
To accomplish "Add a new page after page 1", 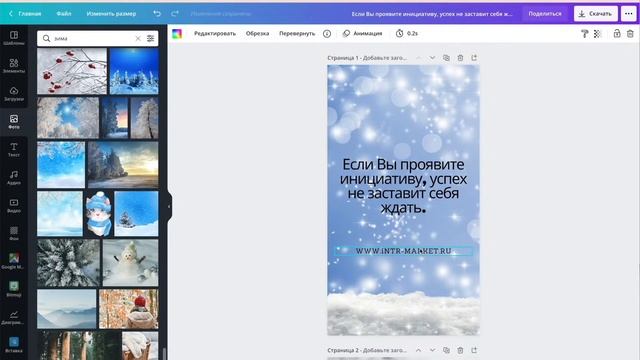I will point(474,58).
